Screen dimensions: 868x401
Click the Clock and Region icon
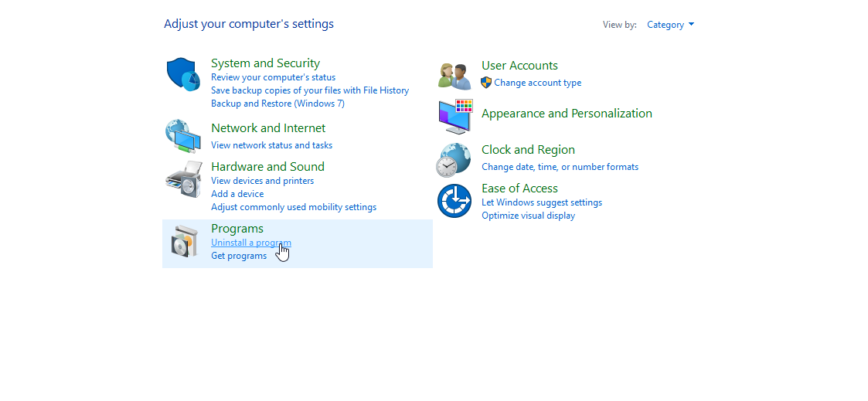[454, 160]
